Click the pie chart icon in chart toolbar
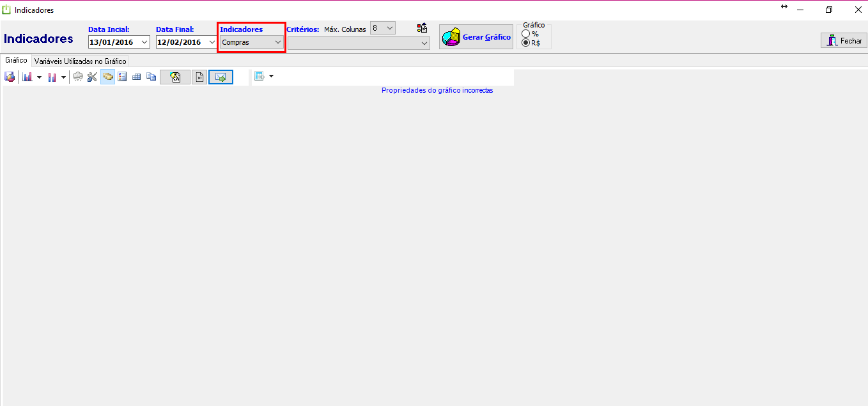The image size is (868, 406). click(10, 77)
